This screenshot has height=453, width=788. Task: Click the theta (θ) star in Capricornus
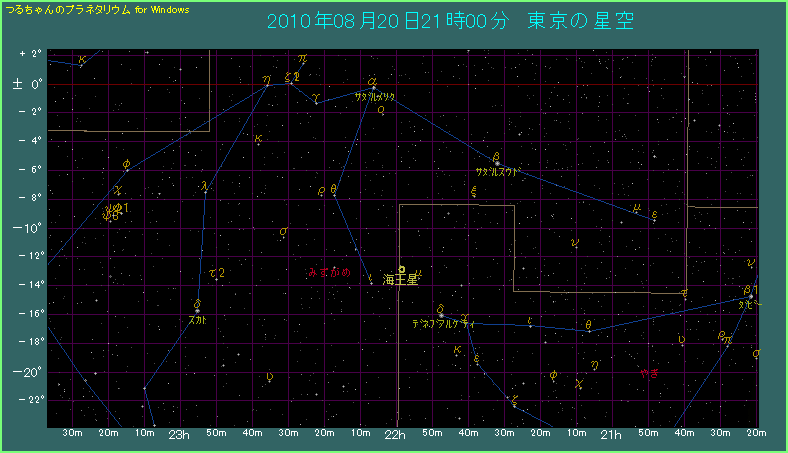tap(588, 324)
